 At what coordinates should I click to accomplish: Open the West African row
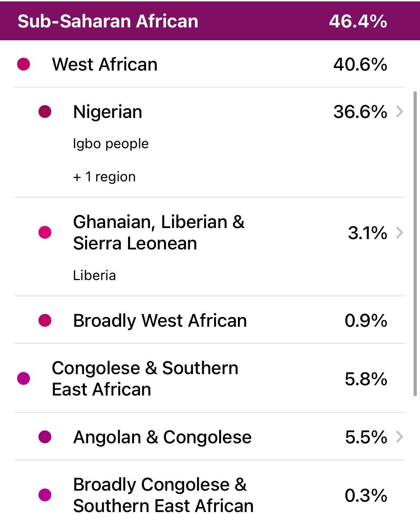(105, 64)
